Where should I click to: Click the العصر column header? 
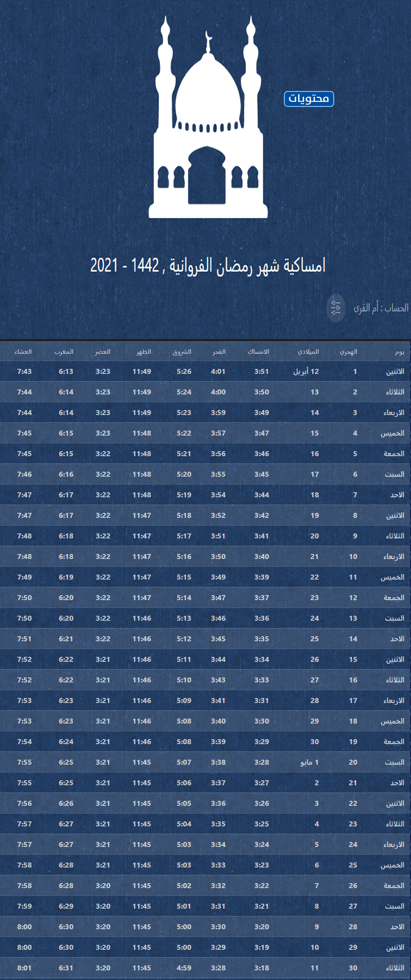point(103,352)
